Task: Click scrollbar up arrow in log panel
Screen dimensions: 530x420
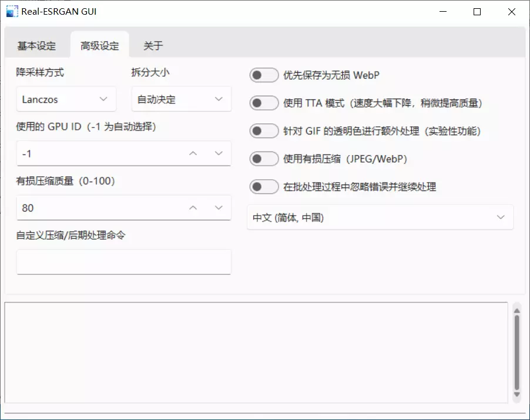Action: coord(516,309)
